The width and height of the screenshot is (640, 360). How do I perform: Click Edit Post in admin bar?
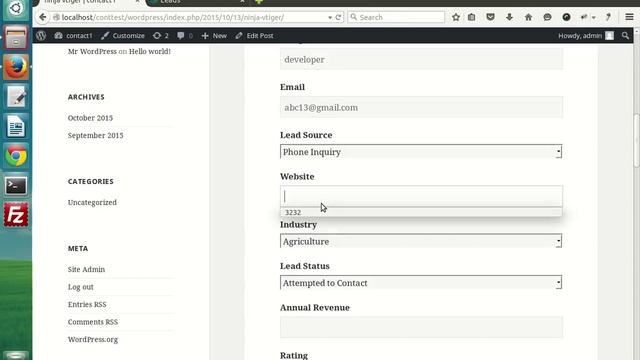(254, 36)
